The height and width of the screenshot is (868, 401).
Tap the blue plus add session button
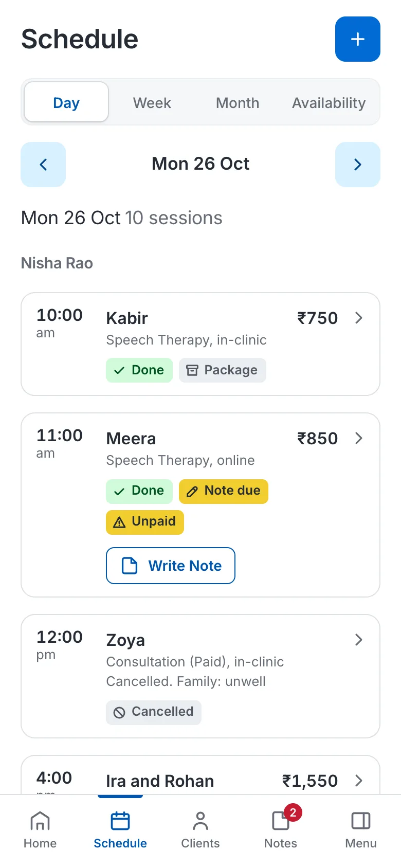(358, 39)
